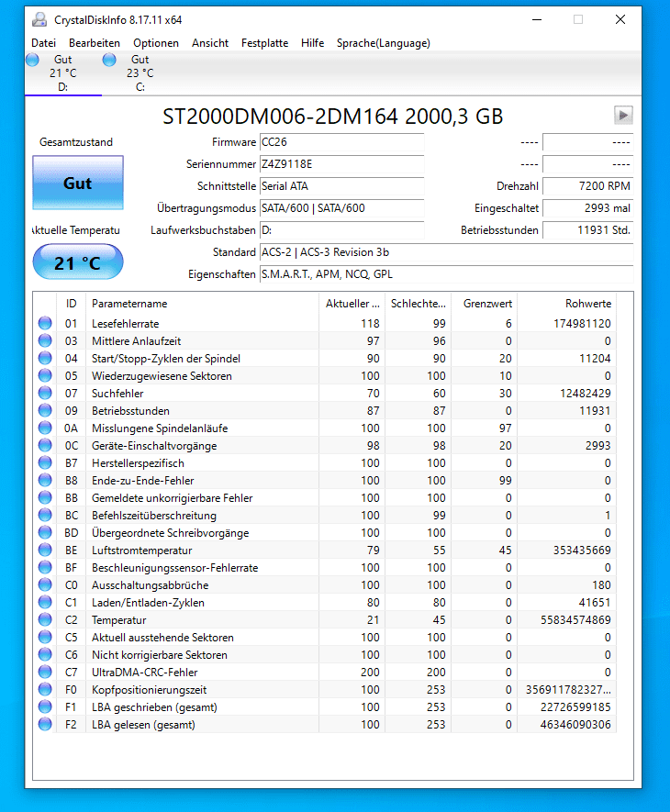Click the Übertragungsmodus field SATA/600
Image resolution: width=670 pixels, height=812 pixels.
[x=341, y=208]
